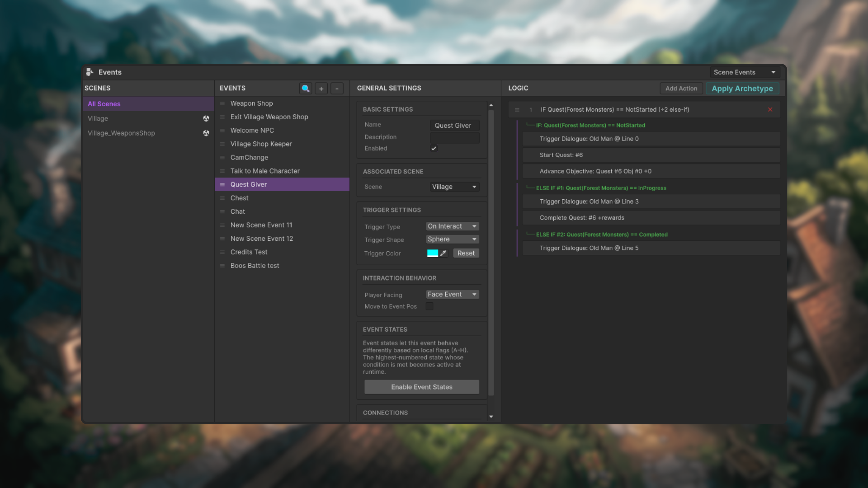Screen dimensions: 868x488
Task: Click the empty Description input field
Action: click(454, 137)
